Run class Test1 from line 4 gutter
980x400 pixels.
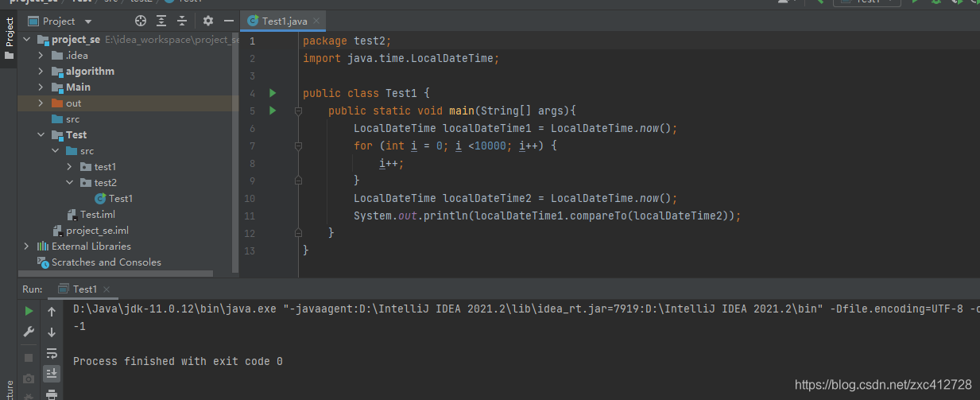coord(273,93)
